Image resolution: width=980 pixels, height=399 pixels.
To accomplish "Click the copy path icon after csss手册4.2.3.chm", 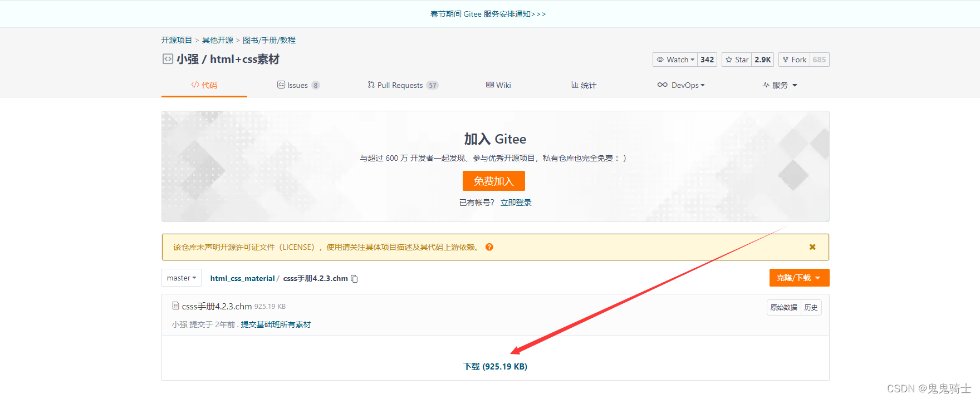I will pyautogui.click(x=354, y=279).
